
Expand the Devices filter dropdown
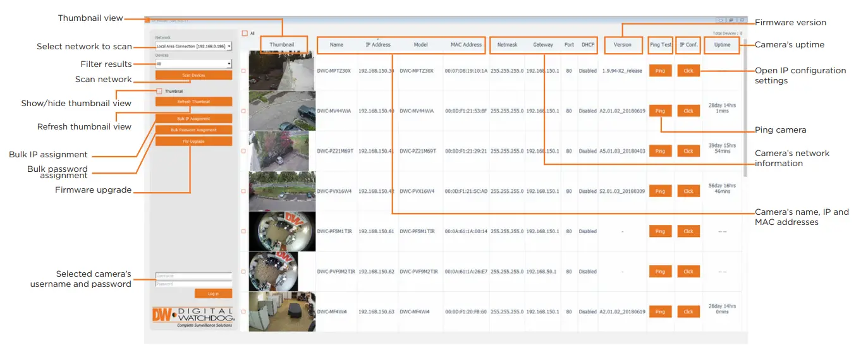[193, 64]
